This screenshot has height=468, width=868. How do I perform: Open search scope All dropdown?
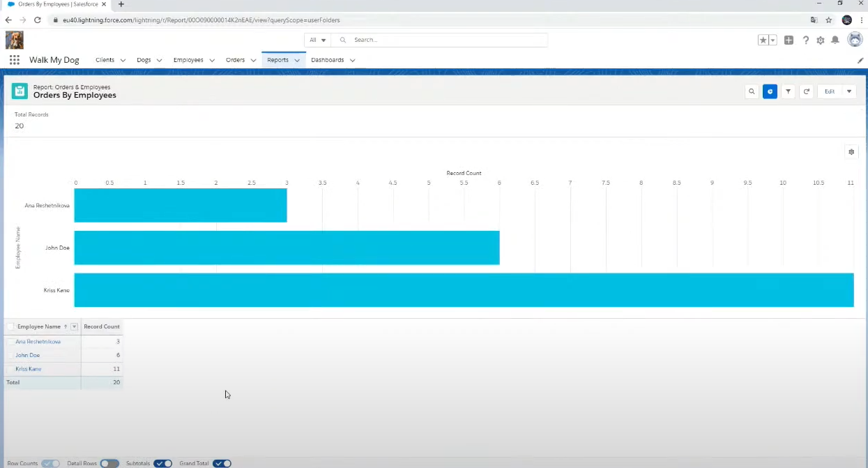click(x=317, y=40)
